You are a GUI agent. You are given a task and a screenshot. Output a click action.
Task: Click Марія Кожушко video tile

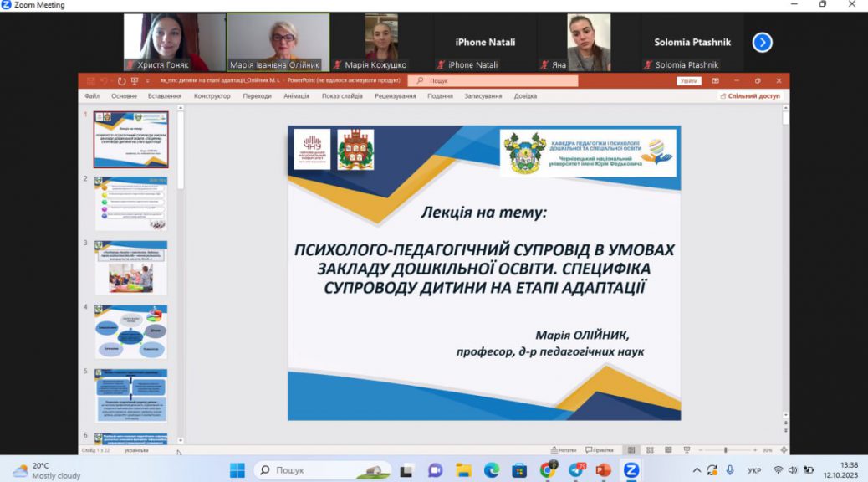coord(381,42)
